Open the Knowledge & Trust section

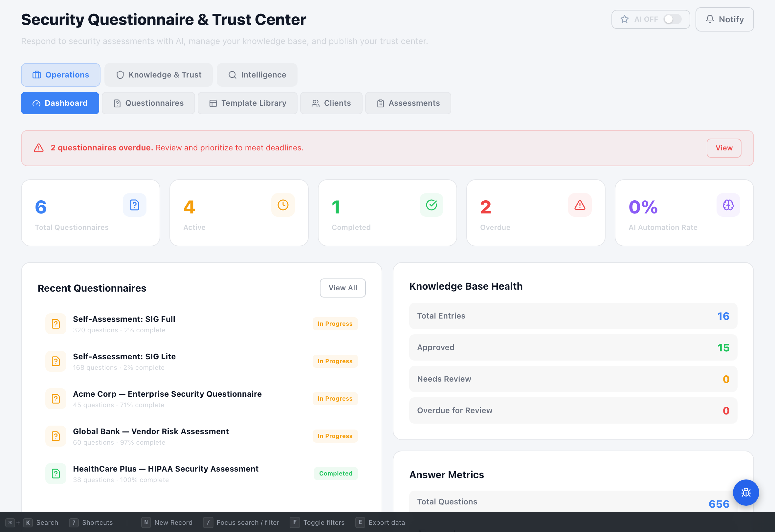(x=158, y=75)
